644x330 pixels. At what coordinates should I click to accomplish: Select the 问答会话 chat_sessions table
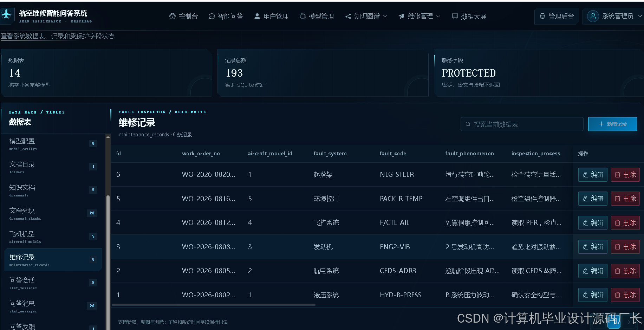pos(53,283)
